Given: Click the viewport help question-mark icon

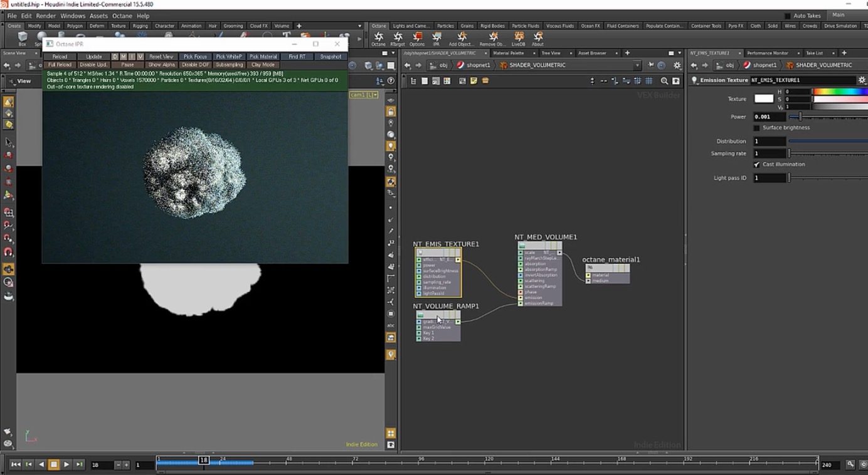Looking at the screenshot, I should (391, 81).
